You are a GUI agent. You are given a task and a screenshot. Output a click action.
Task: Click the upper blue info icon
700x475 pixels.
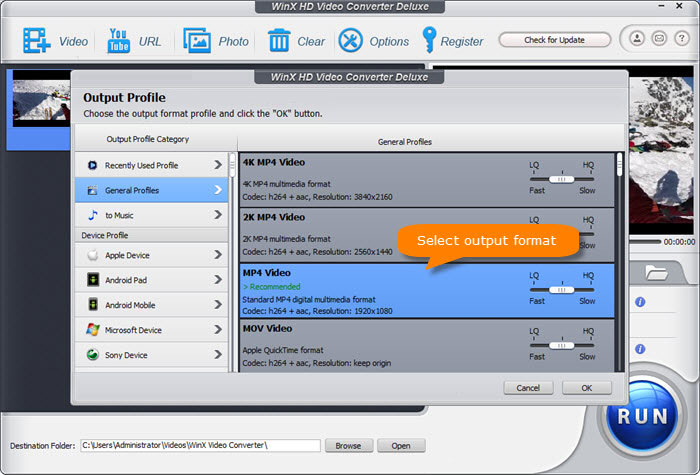[640, 302]
